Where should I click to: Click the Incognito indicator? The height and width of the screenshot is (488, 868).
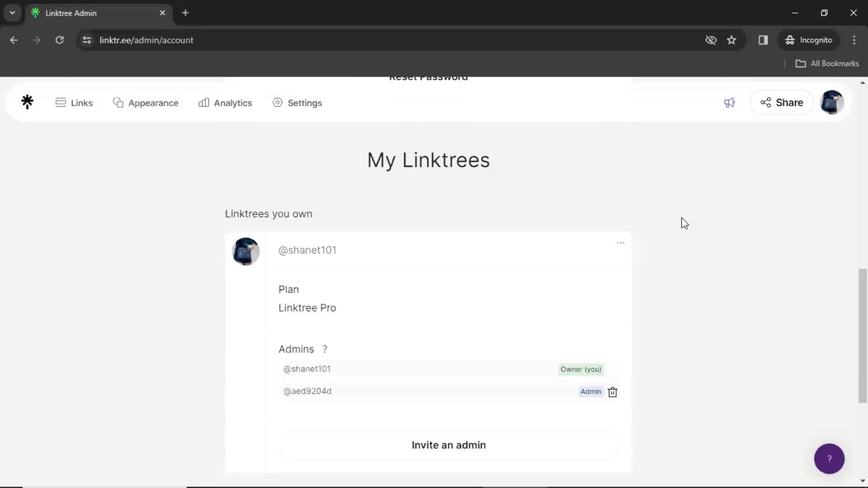(808, 40)
